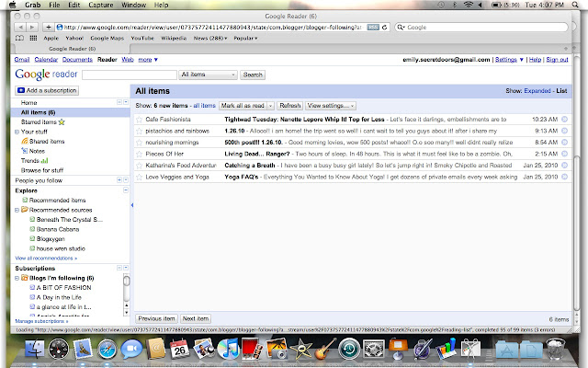Star the nourishing mornings item

[x=139, y=143]
